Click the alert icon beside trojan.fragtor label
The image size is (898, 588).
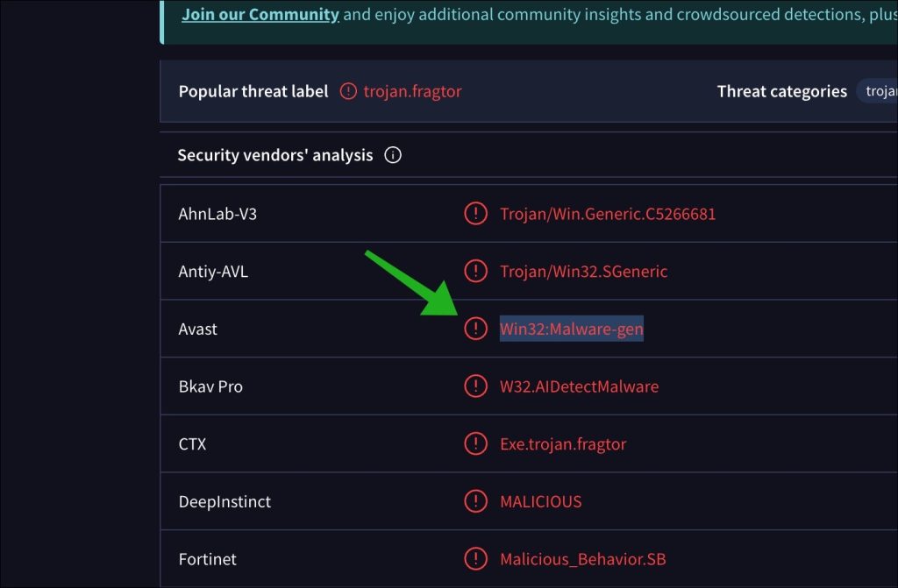coord(348,91)
